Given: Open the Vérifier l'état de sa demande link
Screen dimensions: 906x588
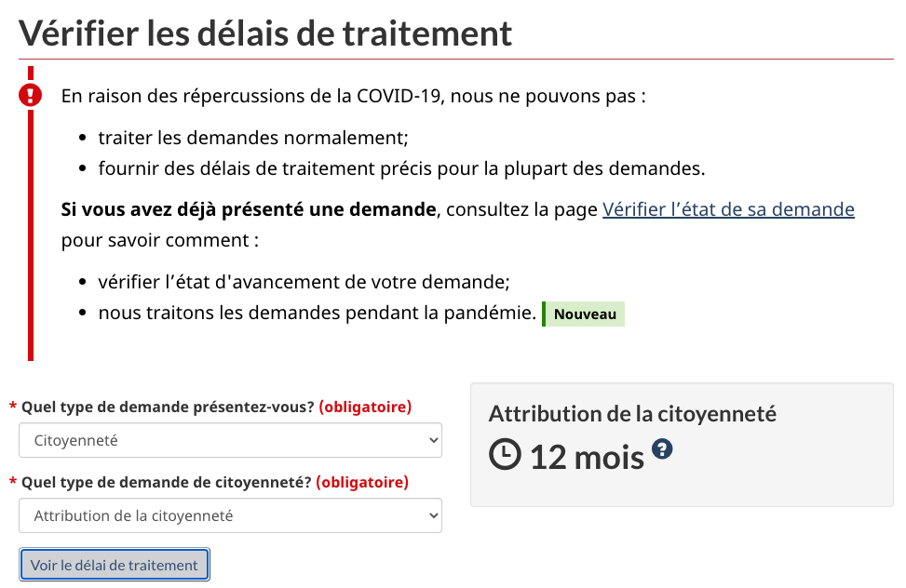Looking at the screenshot, I should point(728,209).
